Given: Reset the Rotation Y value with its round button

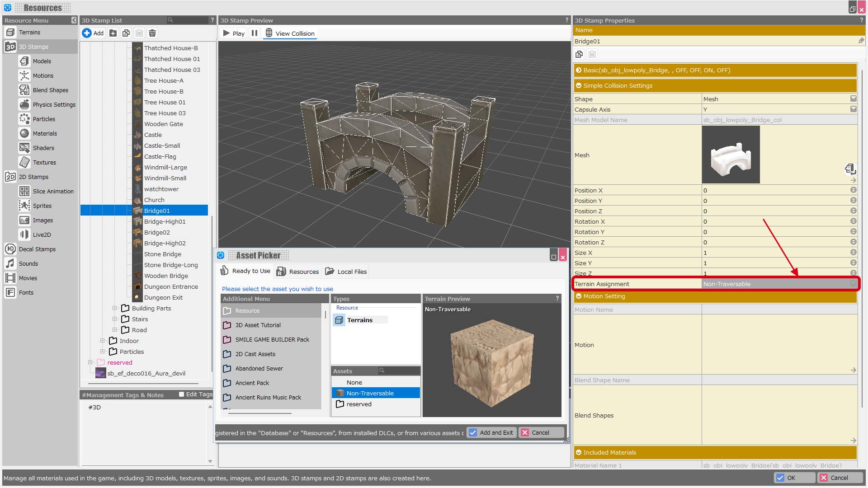Looking at the screenshot, I should coord(853,231).
